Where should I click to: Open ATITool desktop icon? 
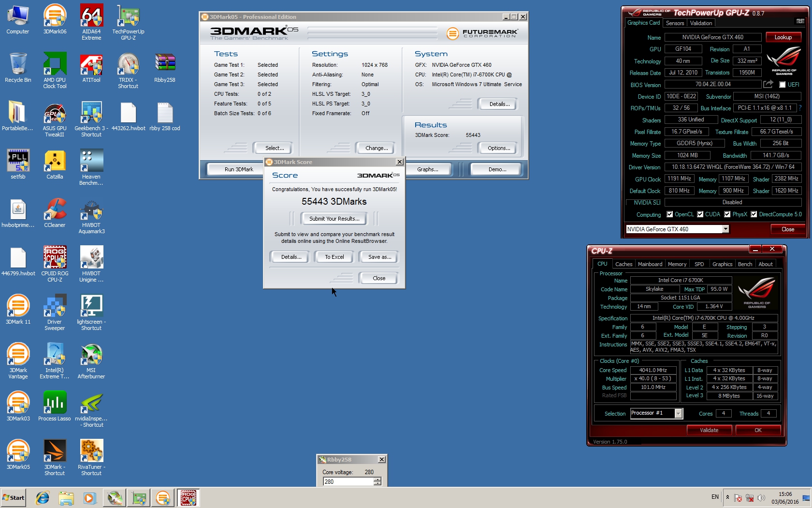click(91, 68)
